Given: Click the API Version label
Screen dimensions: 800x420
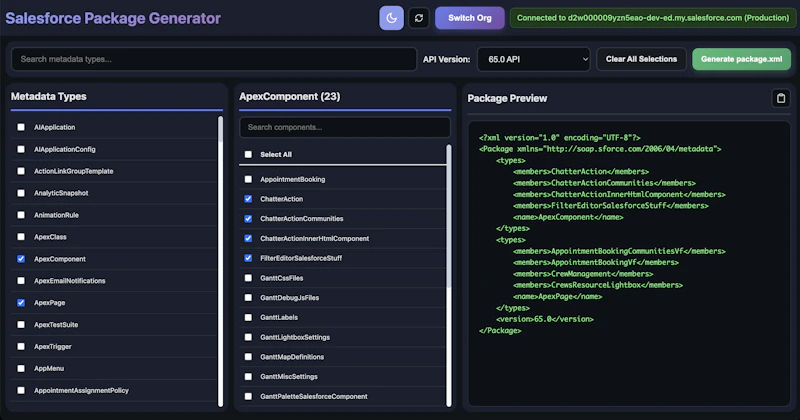Looking at the screenshot, I should coord(446,59).
